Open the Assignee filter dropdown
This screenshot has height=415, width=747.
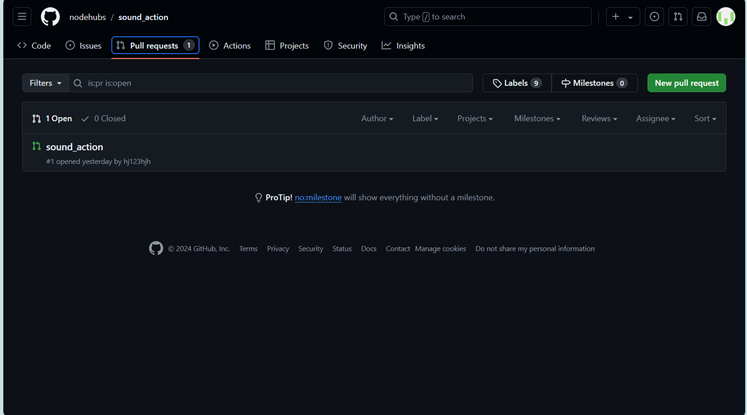tap(655, 119)
